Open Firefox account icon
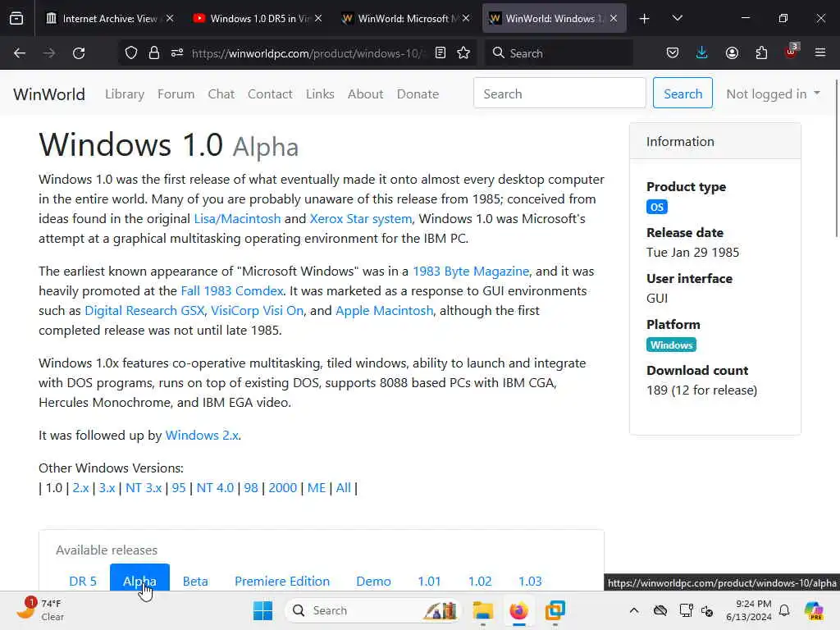 [x=732, y=53]
